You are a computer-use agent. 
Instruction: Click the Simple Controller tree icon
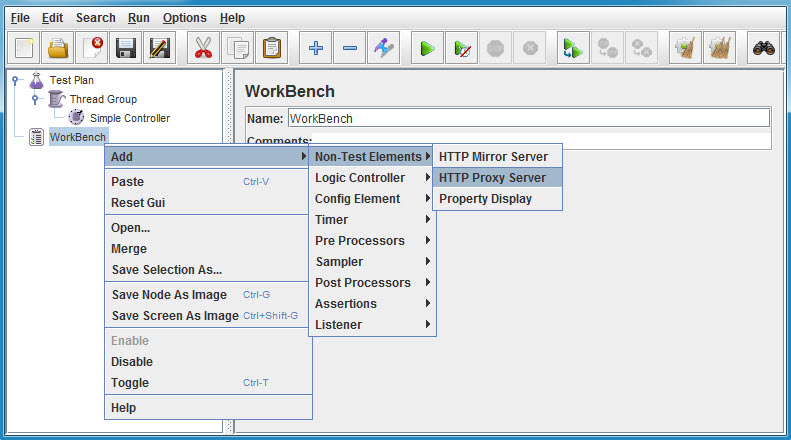pos(76,118)
